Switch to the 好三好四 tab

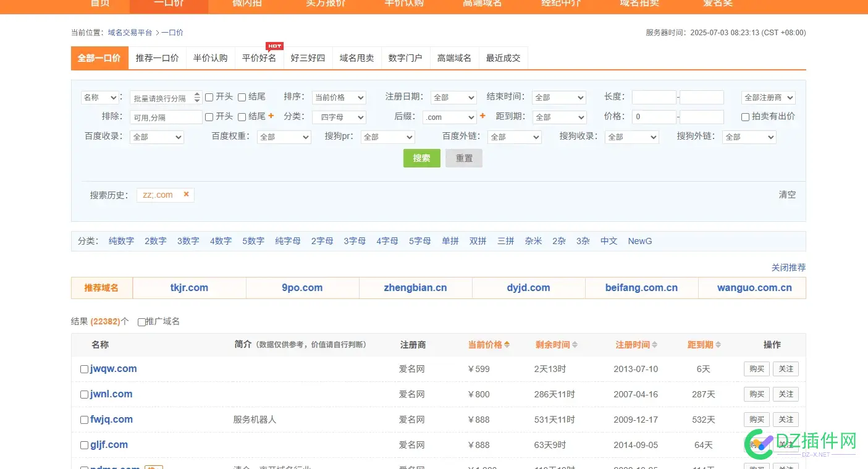[308, 57]
